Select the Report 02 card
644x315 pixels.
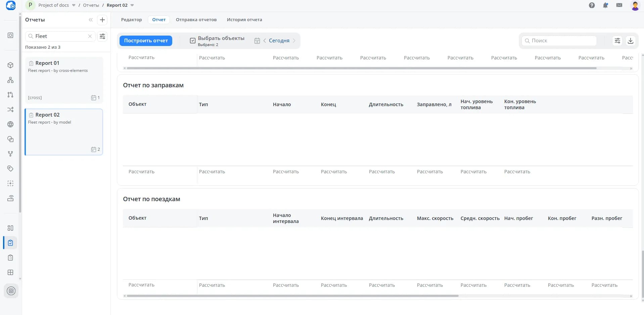pyautogui.click(x=64, y=132)
